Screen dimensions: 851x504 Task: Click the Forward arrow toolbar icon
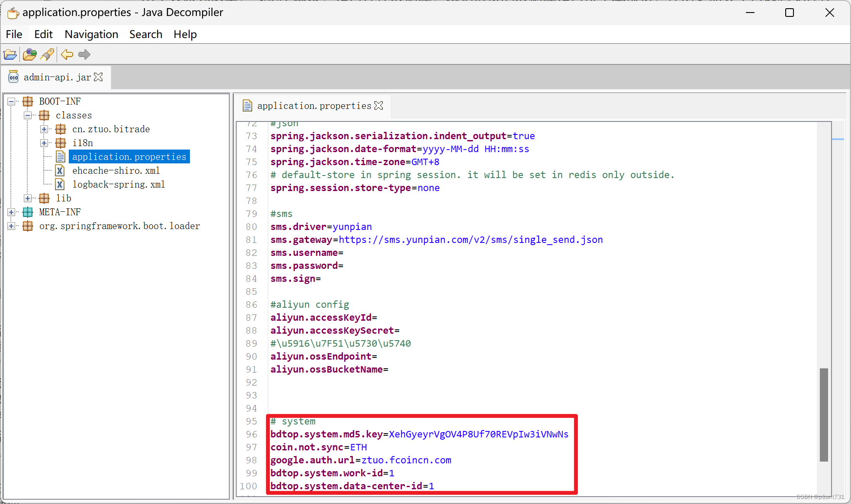pos(84,54)
